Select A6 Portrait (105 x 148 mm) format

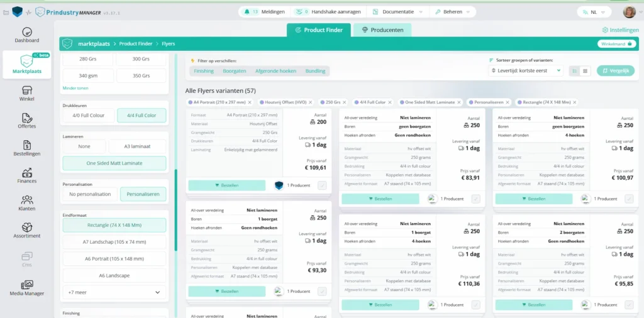pos(114,259)
